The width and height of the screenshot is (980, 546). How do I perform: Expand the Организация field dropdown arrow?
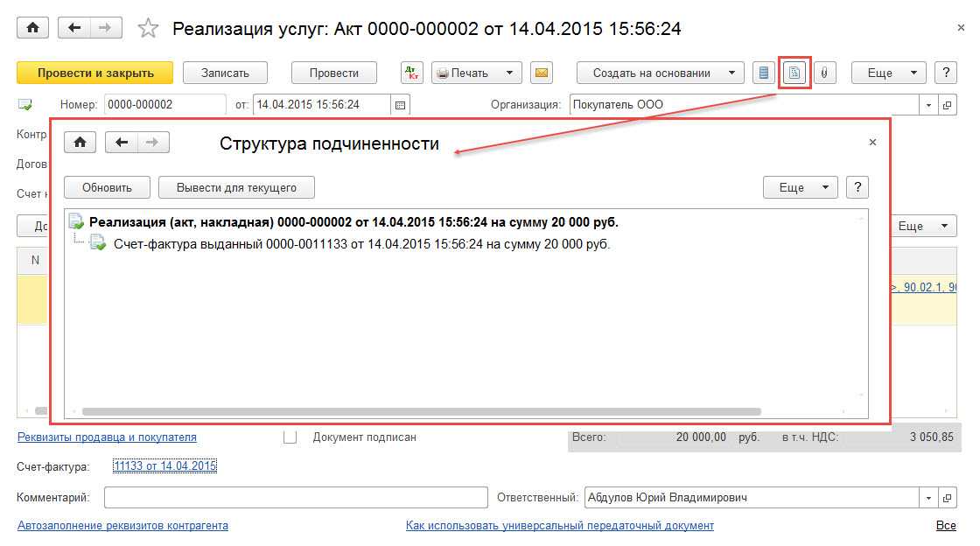(927, 105)
